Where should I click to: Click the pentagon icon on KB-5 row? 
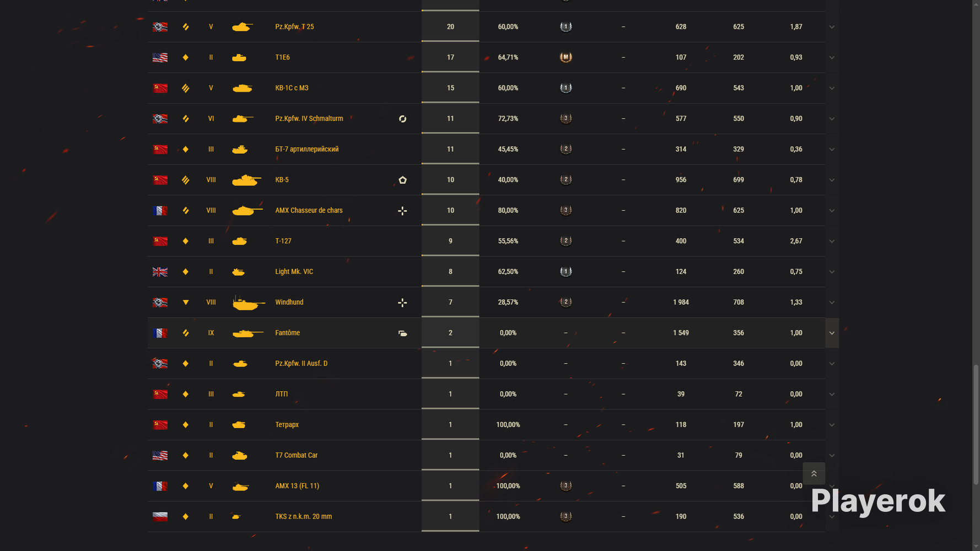(x=402, y=180)
